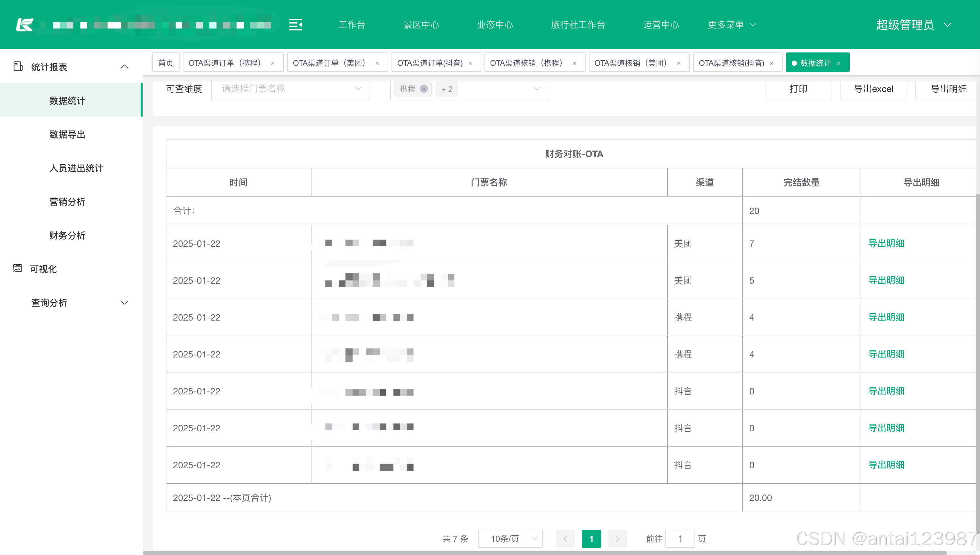Click the sidebar collapse hamburger icon
The image size is (980, 555).
click(295, 25)
